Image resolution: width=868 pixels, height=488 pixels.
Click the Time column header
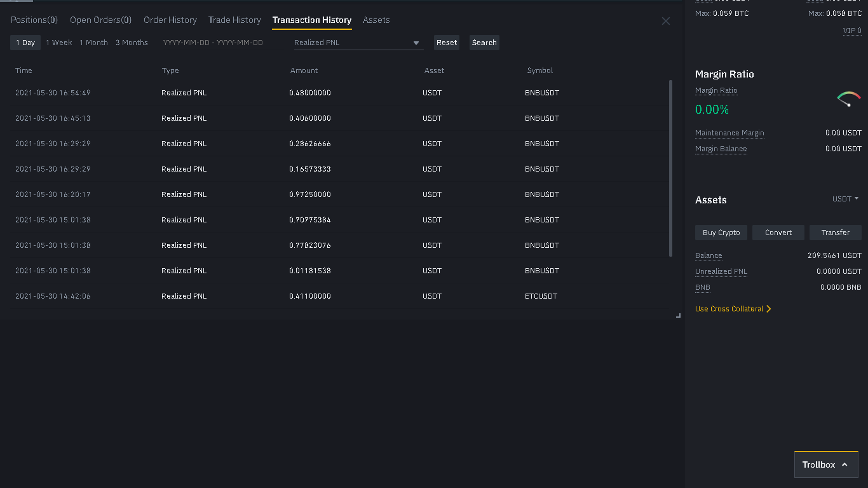pos(24,71)
